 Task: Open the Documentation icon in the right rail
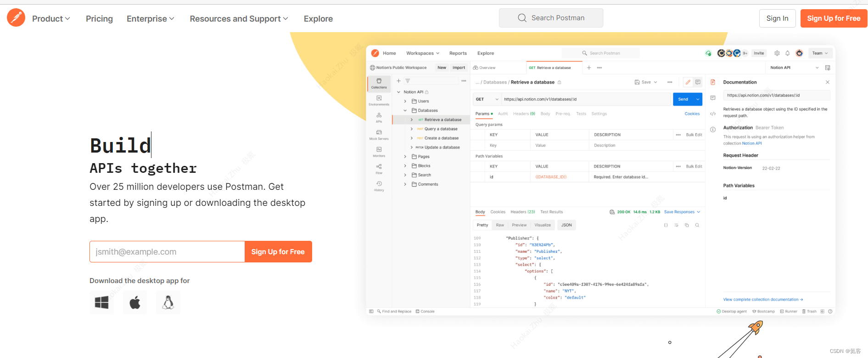[713, 82]
